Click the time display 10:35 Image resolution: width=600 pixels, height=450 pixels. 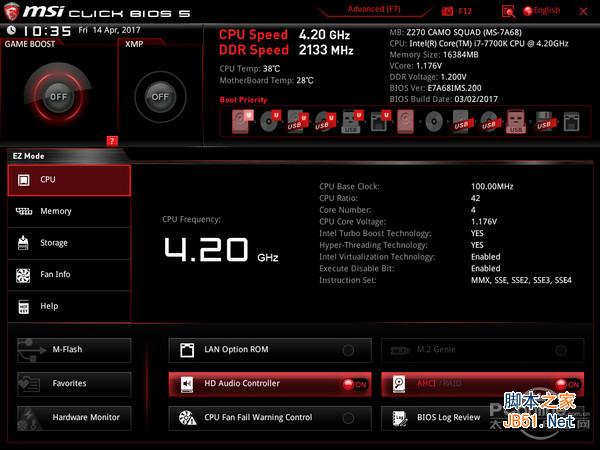click(47, 31)
